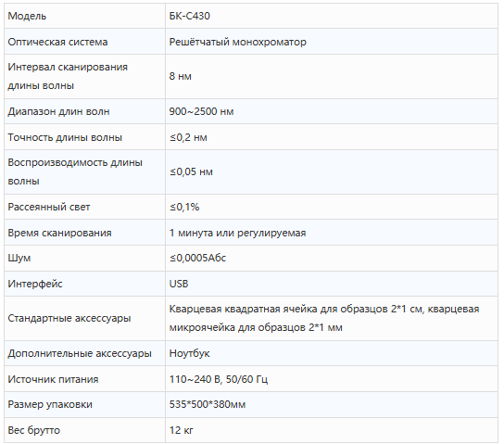Click the Рассеянный свет label
504x444 pixels.
(49, 207)
